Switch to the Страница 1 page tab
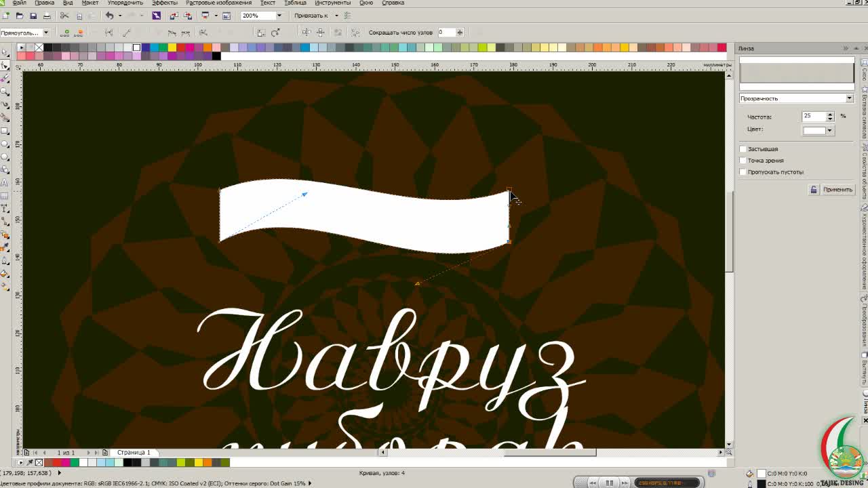This screenshot has height=488, width=868. coord(134,452)
